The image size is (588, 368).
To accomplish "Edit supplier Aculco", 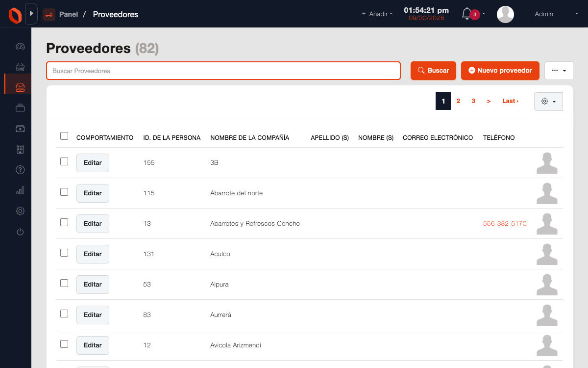I will [x=93, y=254].
